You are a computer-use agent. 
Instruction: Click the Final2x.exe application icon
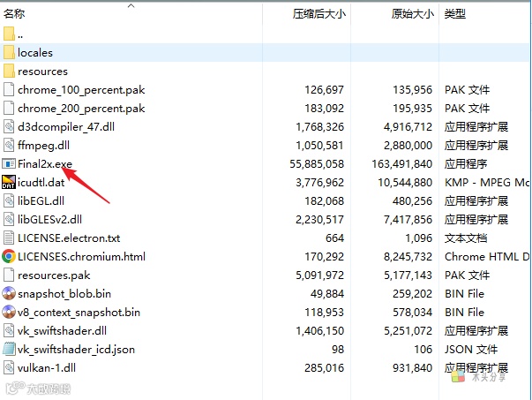pyautogui.click(x=9, y=164)
